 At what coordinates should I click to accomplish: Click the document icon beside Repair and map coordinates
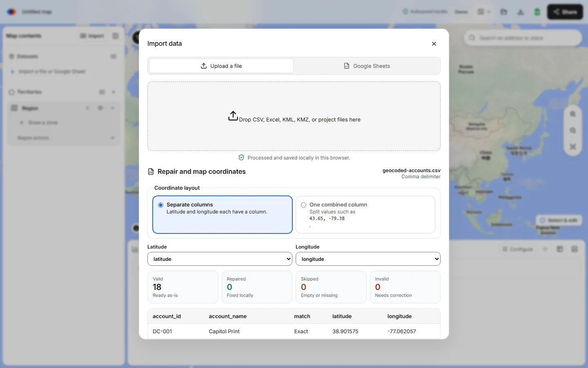151,172
